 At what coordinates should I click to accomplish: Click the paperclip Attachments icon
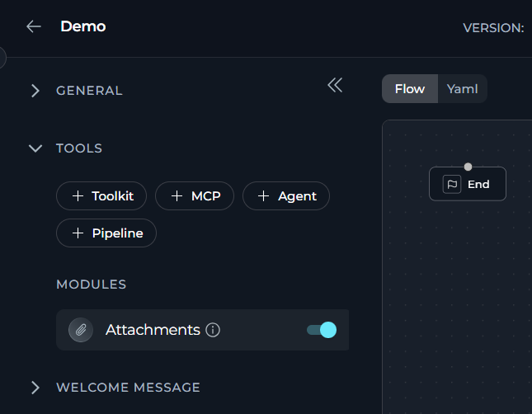(x=81, y=330)
